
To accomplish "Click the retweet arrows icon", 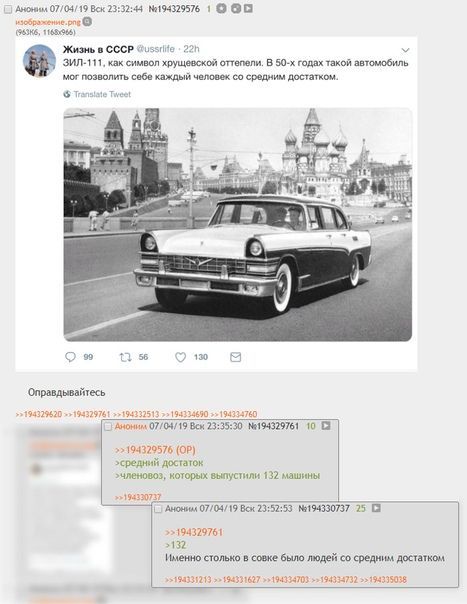I will (125, 357).
